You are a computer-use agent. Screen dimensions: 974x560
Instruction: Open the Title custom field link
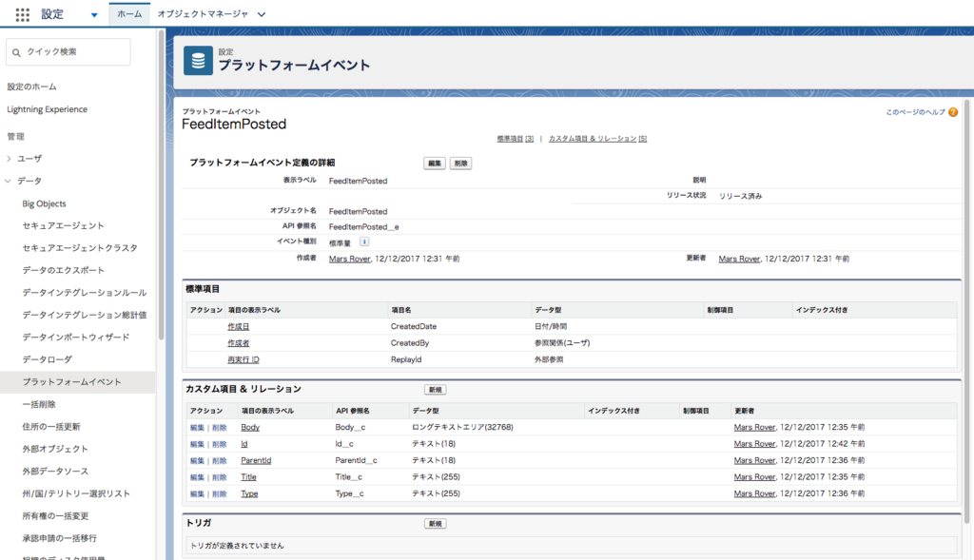click(248, 477)
